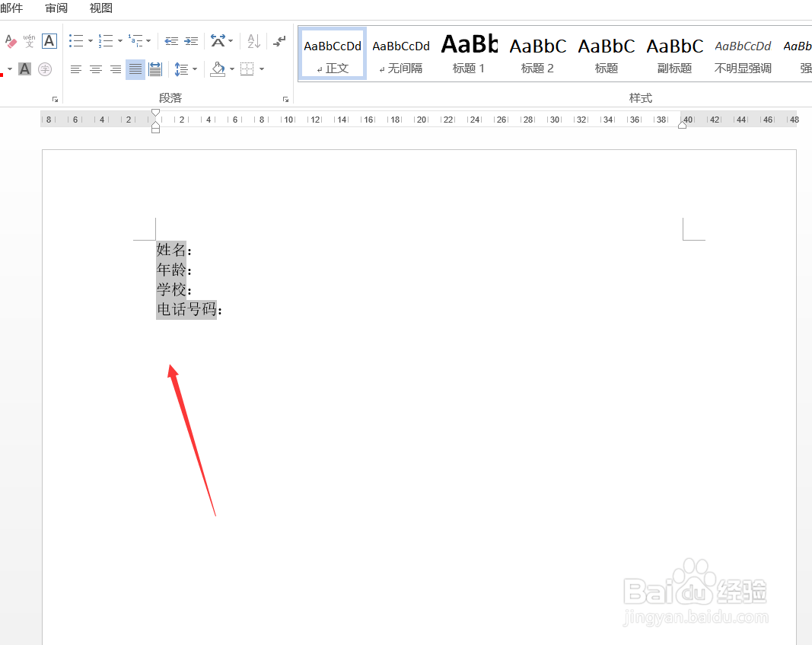This screenshot has height=645, width=812.
Task: Apply character border icon
Action: click(x=49, y=41)
